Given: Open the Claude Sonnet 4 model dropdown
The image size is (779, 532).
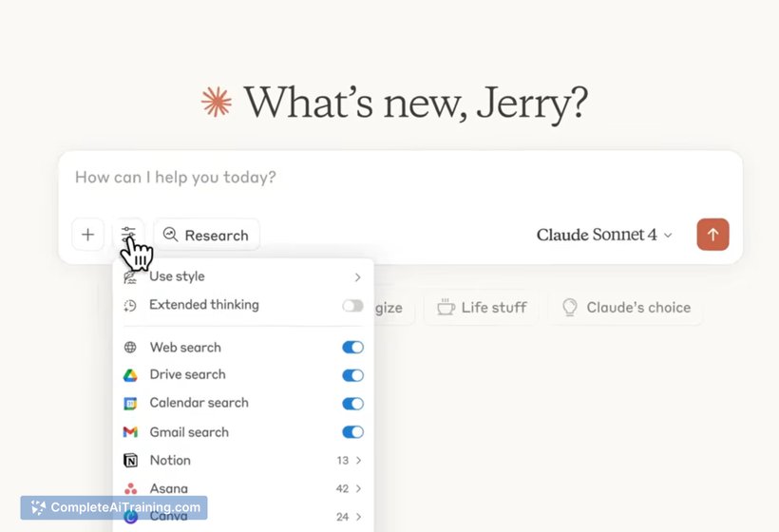Looking at the screenshot, I should (604, 235).
